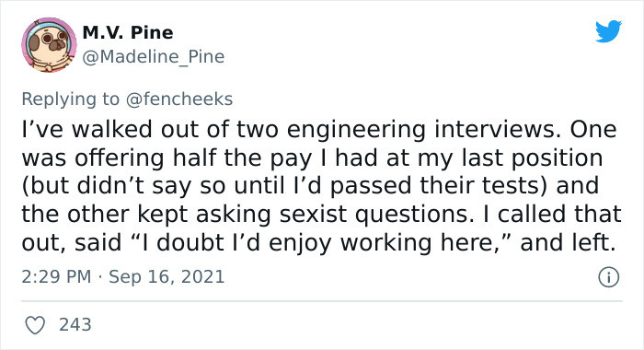Click the phrase 'half the pay' in tweet

pyautogui.click(x=242, y=158)
